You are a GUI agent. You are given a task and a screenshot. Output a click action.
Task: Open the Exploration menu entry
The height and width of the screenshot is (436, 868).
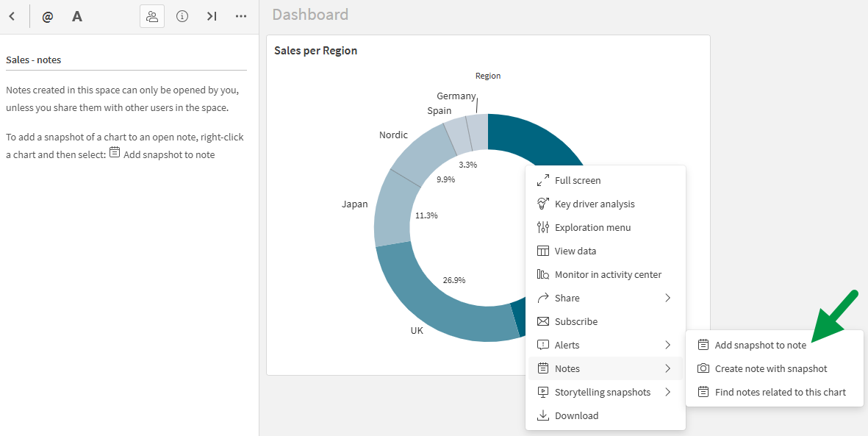[592, 227]
